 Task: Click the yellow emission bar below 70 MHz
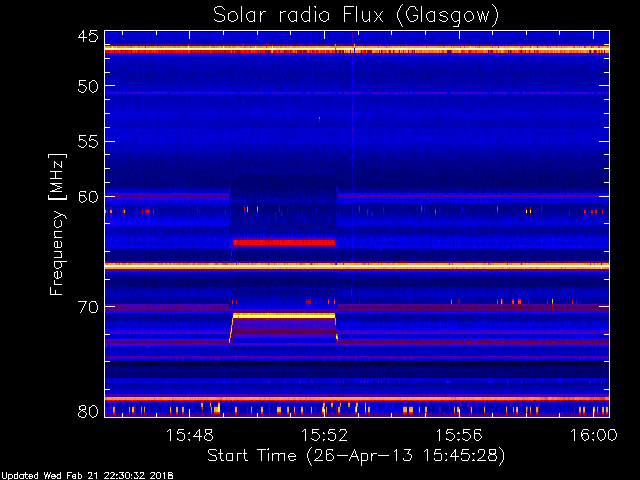click(x=284, y=316)
